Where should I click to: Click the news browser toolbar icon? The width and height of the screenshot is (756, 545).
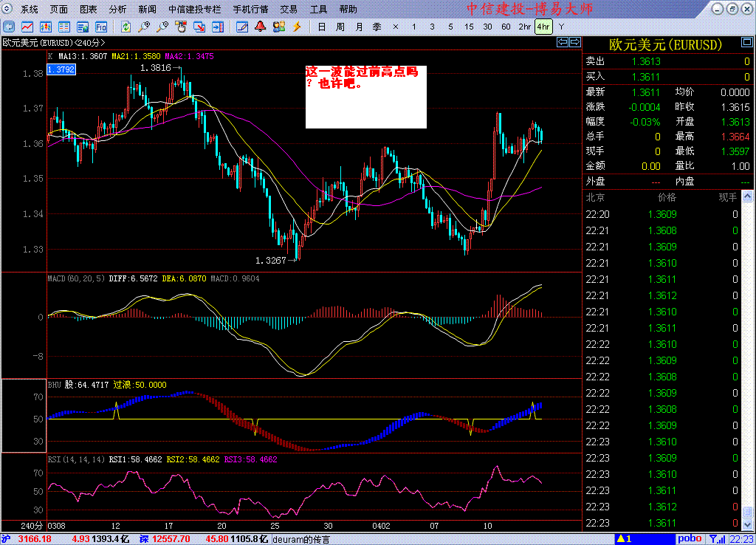pyautogui.click(x=83, y=27)
